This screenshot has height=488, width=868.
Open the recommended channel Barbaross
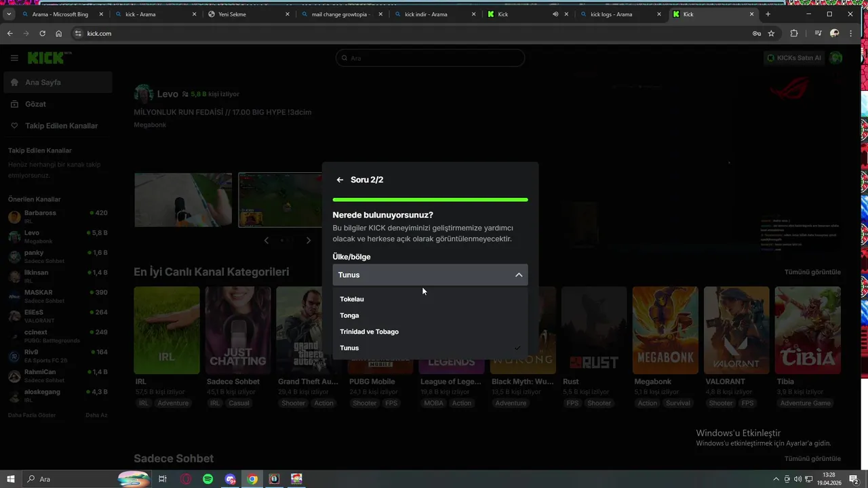[58, 217]
